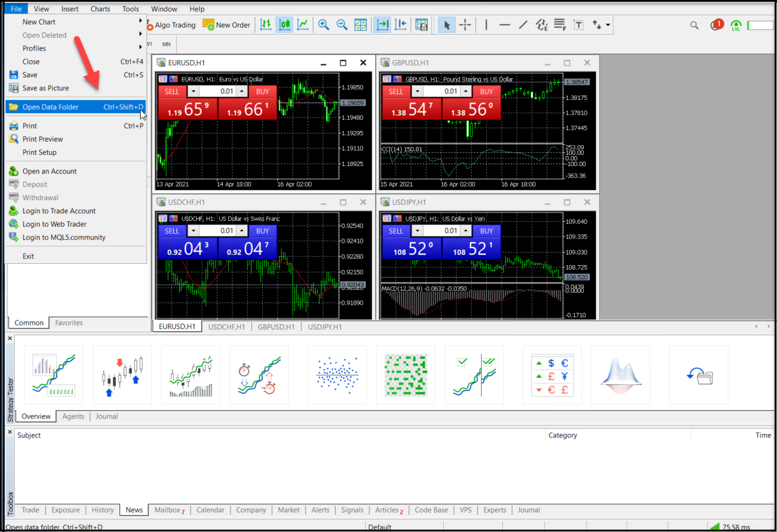Open the Charts menu
The image size is (777, 532).
point(100,9)
